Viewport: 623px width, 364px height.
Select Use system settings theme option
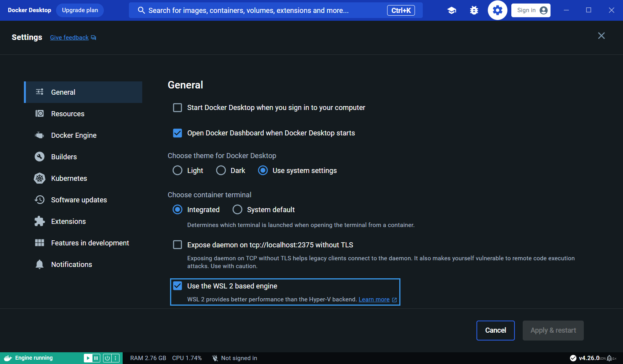[x=263, y=170]
